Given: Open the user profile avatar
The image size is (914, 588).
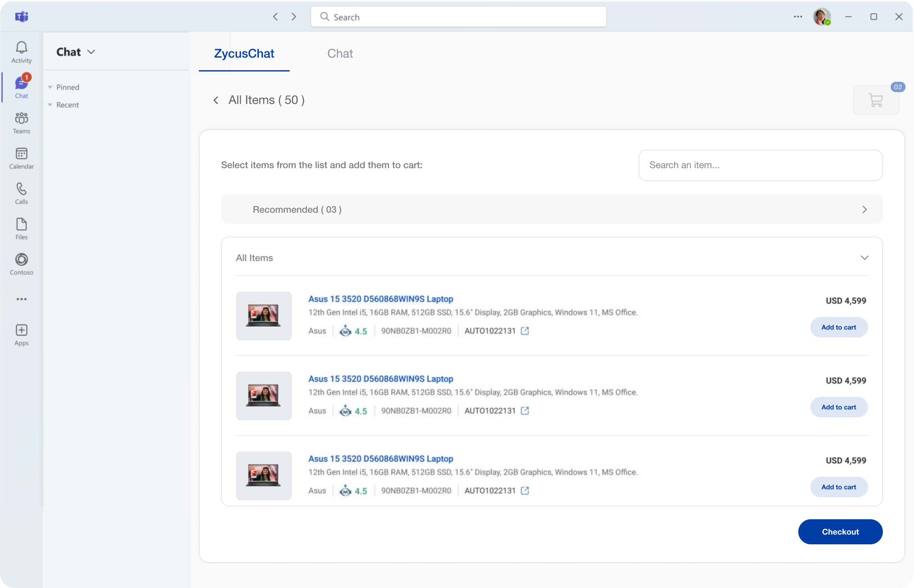Looking at the screenshot, I should point(822,17).
